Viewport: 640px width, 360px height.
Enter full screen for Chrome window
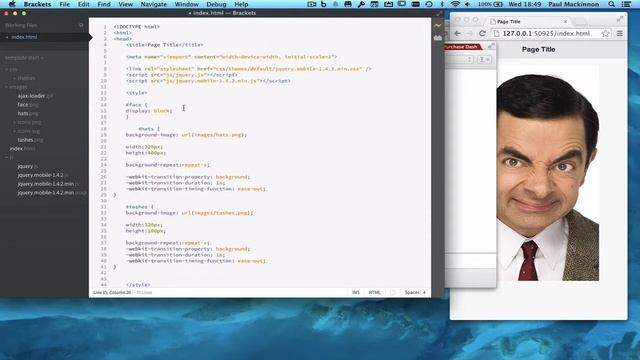(620, 19)
